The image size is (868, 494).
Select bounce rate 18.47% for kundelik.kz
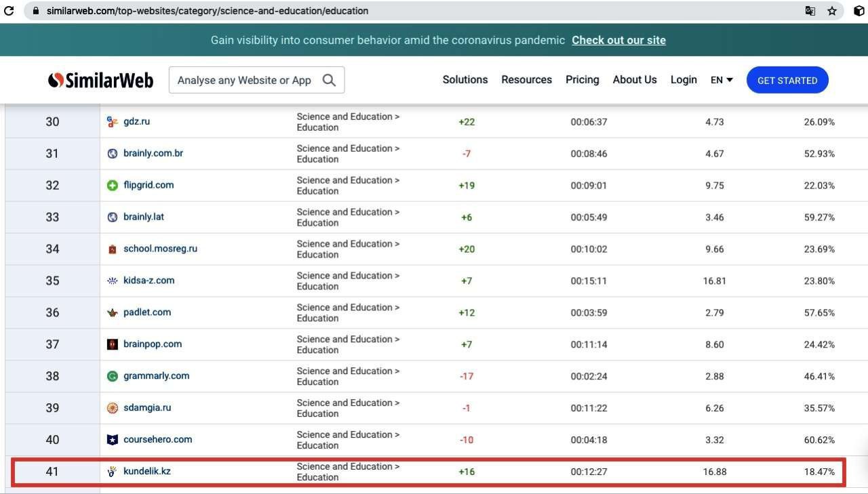tap(819, 472)
